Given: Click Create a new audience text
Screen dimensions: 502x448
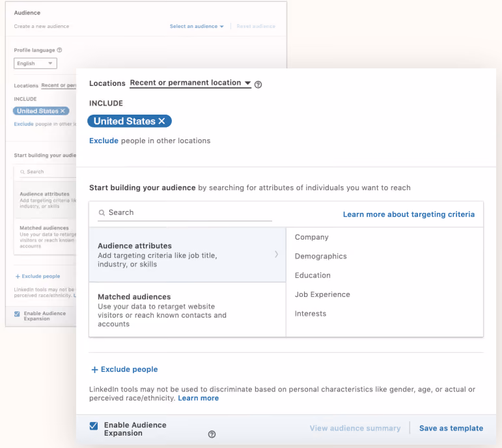Looking at the screenshot, I should tap(41, 26).
